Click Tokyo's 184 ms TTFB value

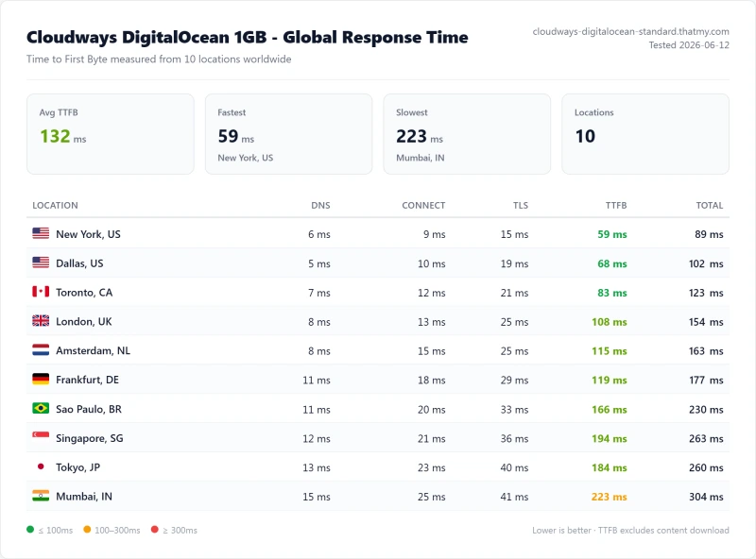coord(610,467)
